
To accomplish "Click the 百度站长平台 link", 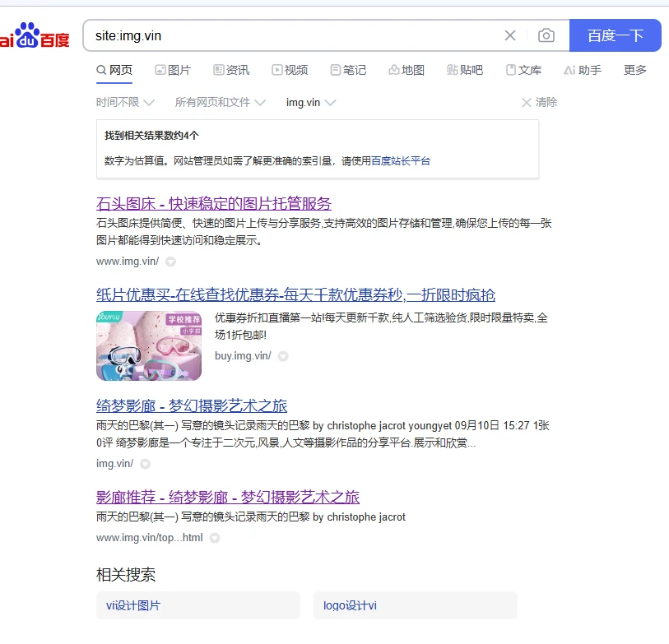I will pos(400,161).
